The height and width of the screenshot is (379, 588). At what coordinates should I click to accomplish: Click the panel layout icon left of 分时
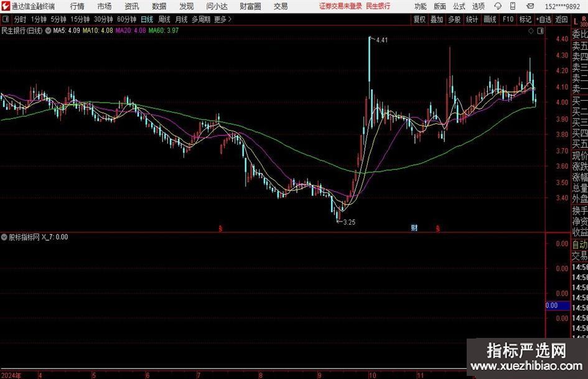click(x=6, y=19)
